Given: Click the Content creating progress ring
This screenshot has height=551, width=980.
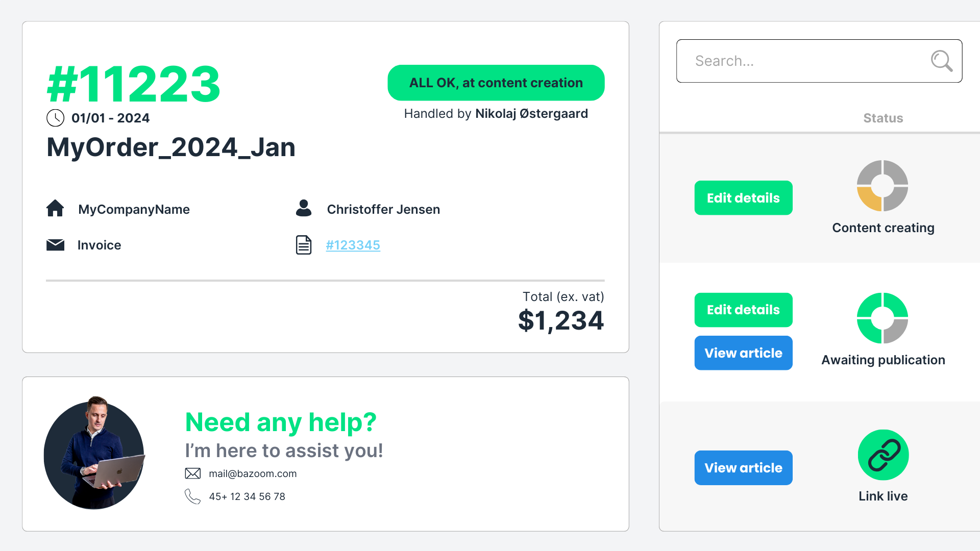Looking at the screenshot, I should coord(883,186).
